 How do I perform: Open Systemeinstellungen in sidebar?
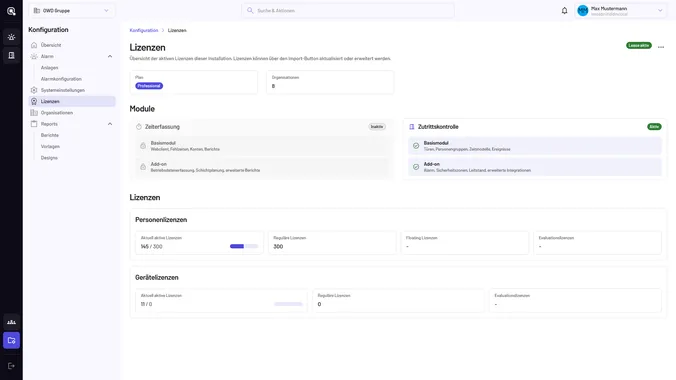pos(72,90)
